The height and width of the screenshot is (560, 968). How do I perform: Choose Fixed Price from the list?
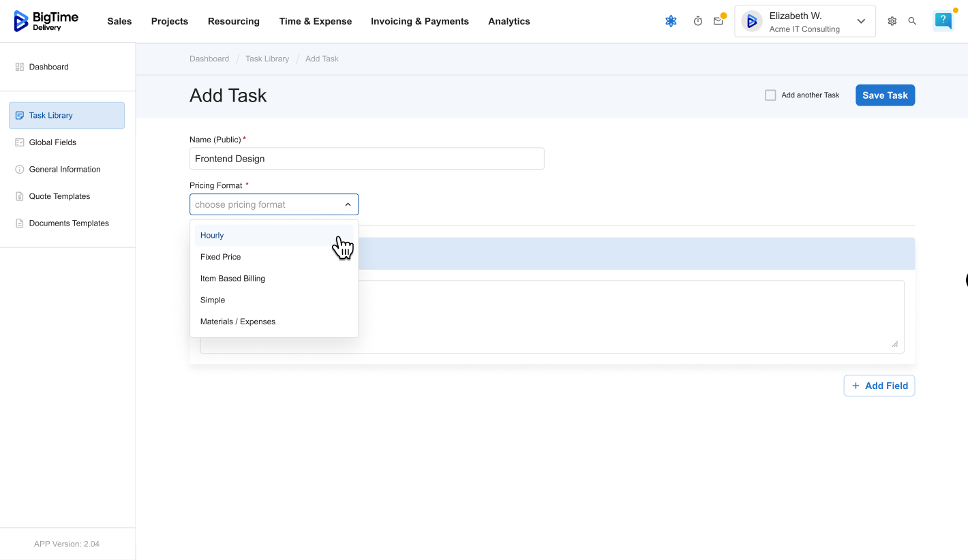220,257
